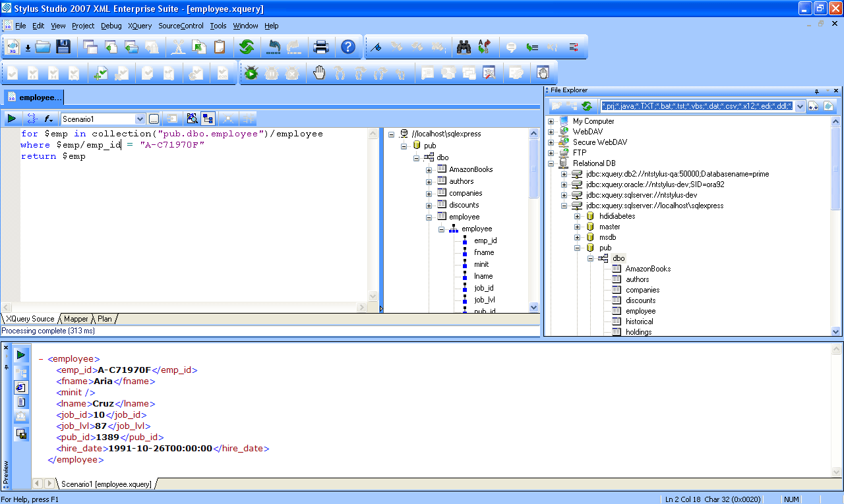
Task: Click the New XQuery document icon
Action: 13,47
